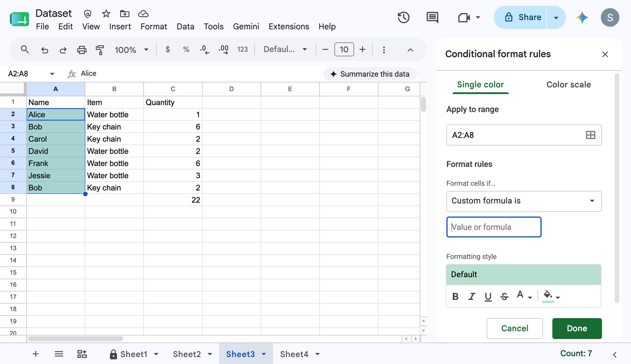Open Sheet2 tab options arrow
Screen dimensions: 631x364
[210, 354]
